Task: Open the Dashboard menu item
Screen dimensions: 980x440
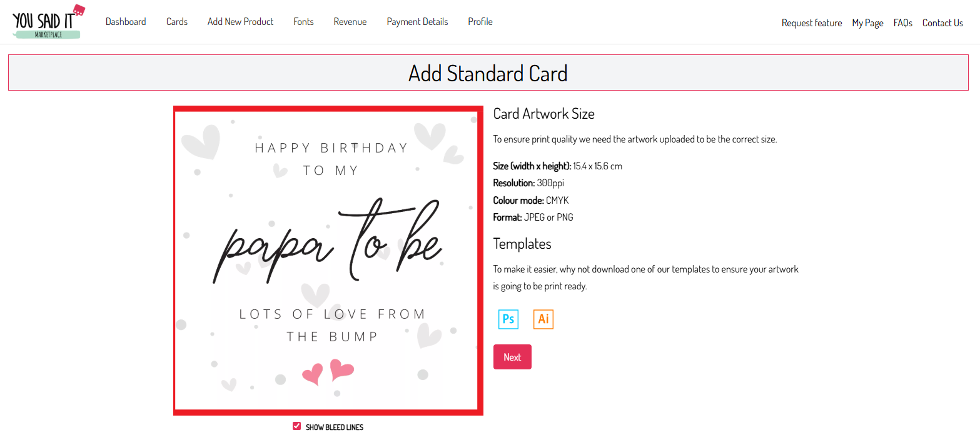Action: [126, 22]
